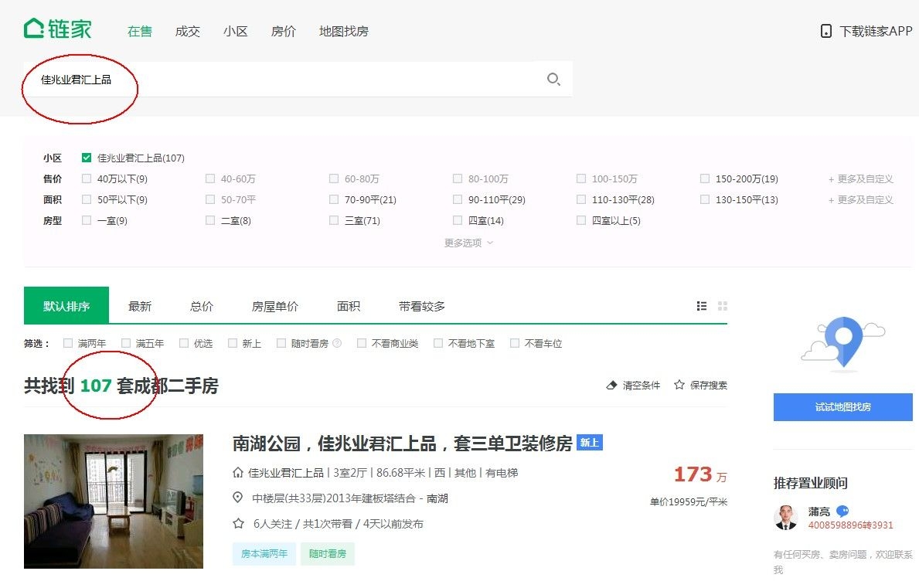Expand 更多及自定义 for price row
The image size is (919, 588).
(860, 178)
